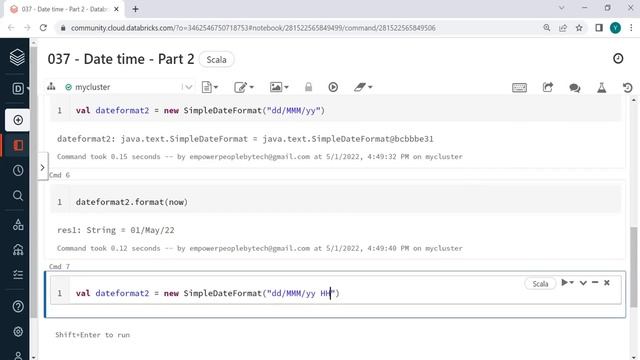Go back with the browser back arrow
This screenshot has width=640, height=360.
[x=11, y=28]
